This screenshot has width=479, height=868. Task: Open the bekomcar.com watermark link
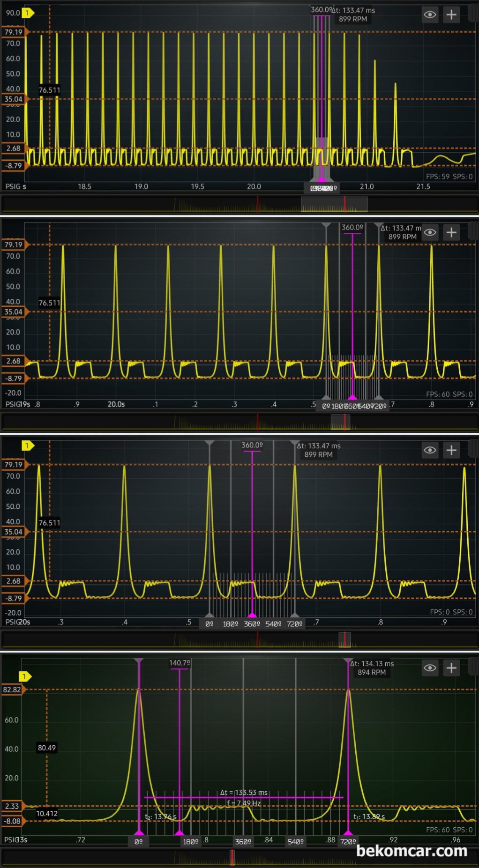click(412, 851)
